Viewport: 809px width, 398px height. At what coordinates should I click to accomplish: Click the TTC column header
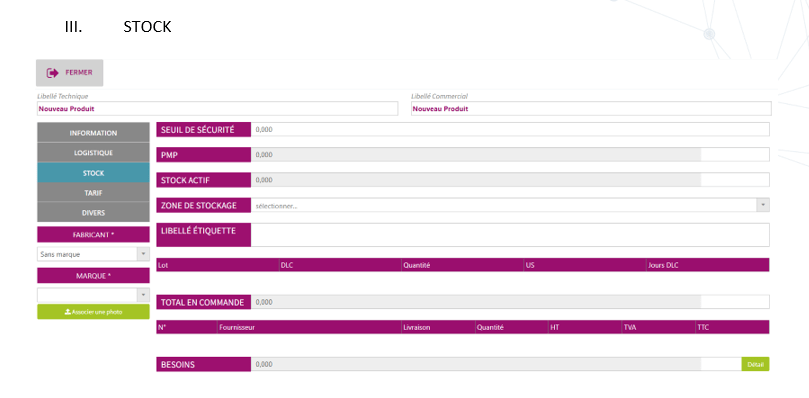[x=732, y=327]
